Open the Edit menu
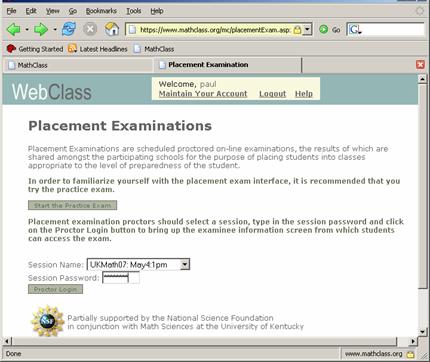Image resolution: width=430 pixels, height=362 pixels. [31, 11]
